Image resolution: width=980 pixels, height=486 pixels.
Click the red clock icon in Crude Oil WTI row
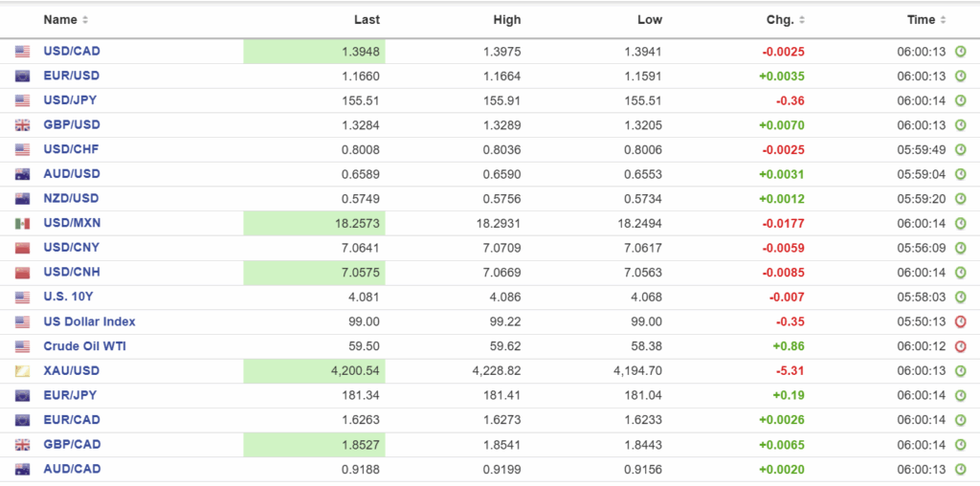pyautogui.click(x=960, y=346)
